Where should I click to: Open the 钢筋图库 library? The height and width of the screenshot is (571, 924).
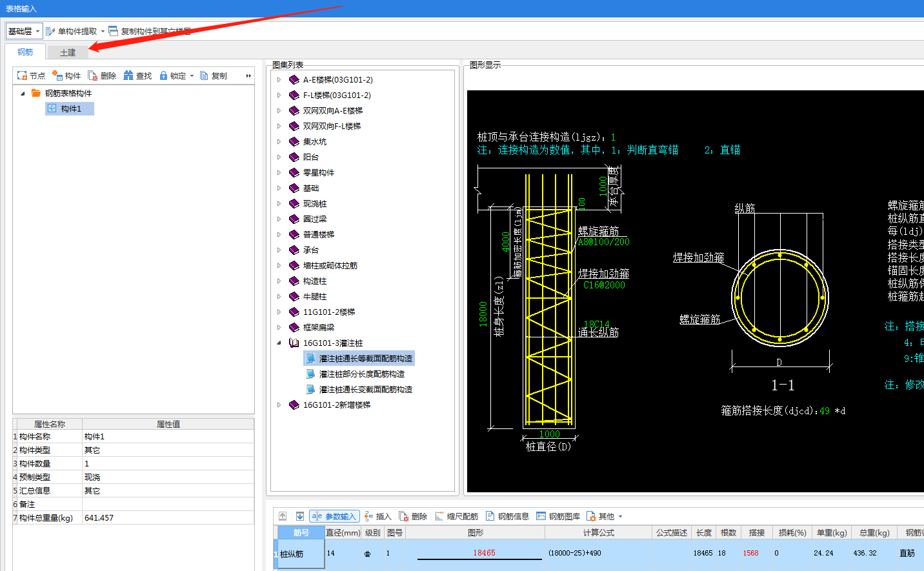[558, 516]
